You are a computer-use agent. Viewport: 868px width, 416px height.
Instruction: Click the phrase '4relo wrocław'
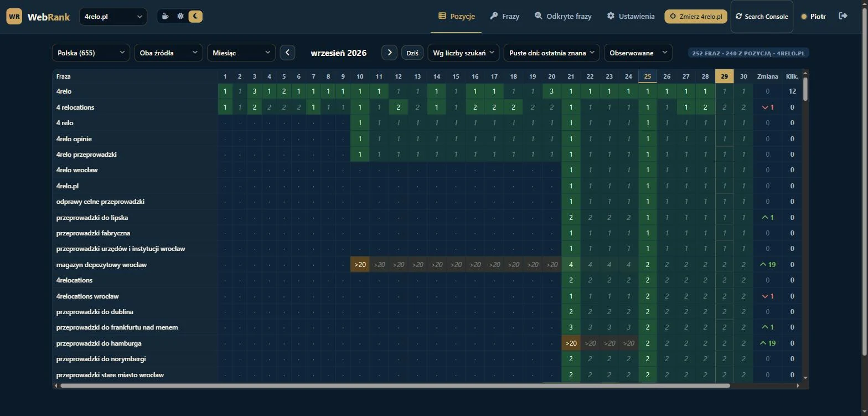[x=77, y=170]
